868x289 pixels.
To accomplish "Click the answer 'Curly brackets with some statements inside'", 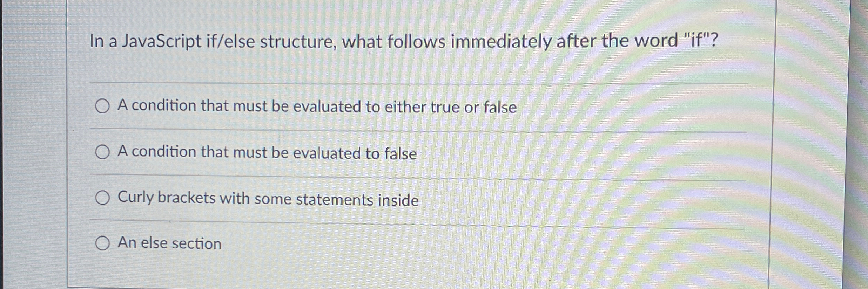I will [x=268, y=199].
